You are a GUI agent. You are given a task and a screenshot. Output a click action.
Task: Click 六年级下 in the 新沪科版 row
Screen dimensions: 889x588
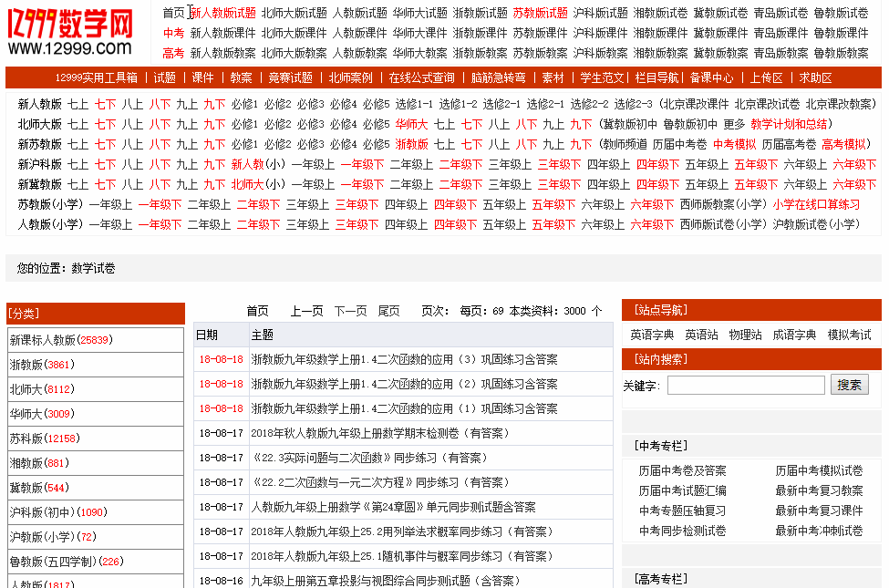(854, 164)
